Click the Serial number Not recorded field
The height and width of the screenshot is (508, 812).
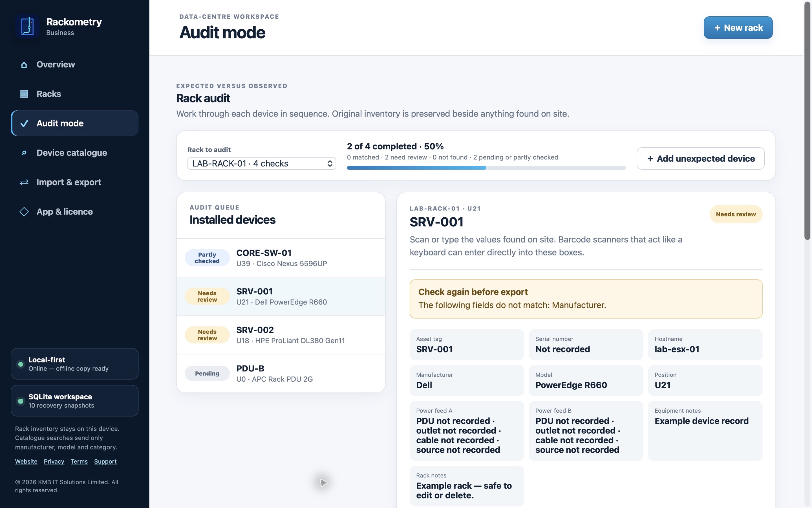point(586,345)
